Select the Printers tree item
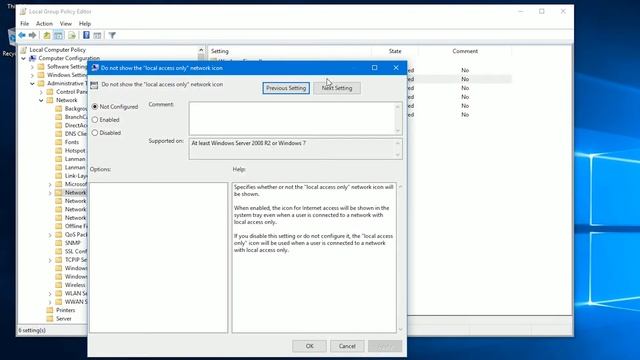Image resolution: width=640 pixels, height=360 pixels. (x=65, y=310)
